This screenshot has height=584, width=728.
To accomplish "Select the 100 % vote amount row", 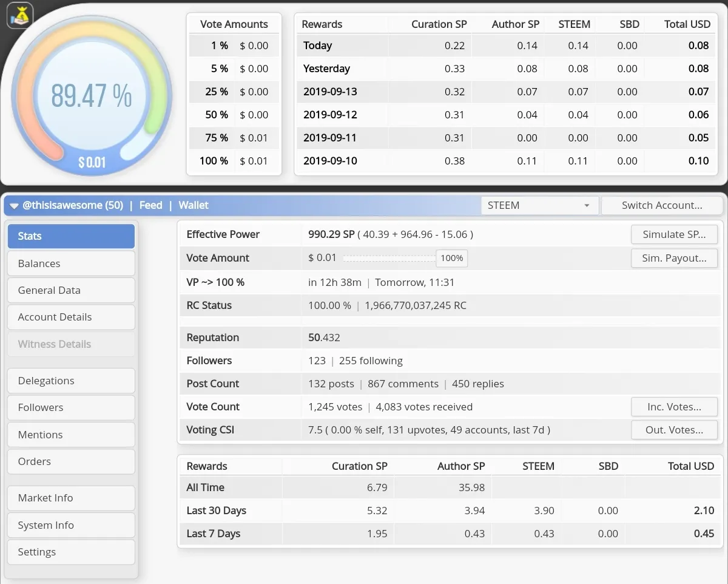I will click(234, 161).
